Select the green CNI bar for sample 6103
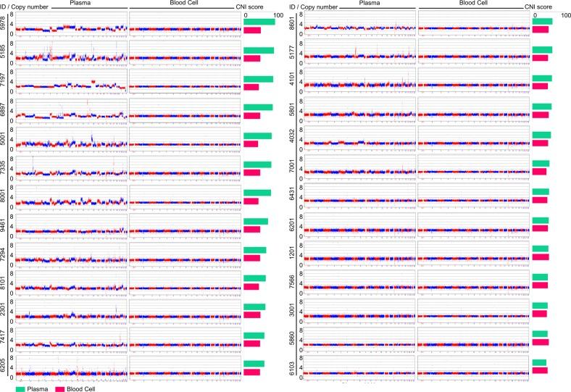 540,362
